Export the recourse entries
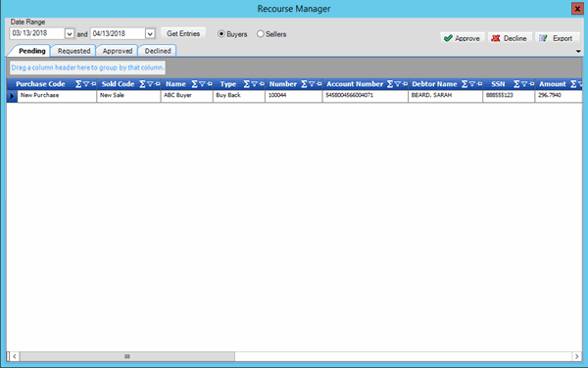The height and width of the screenshot is (368, 588). coord(558,38)
